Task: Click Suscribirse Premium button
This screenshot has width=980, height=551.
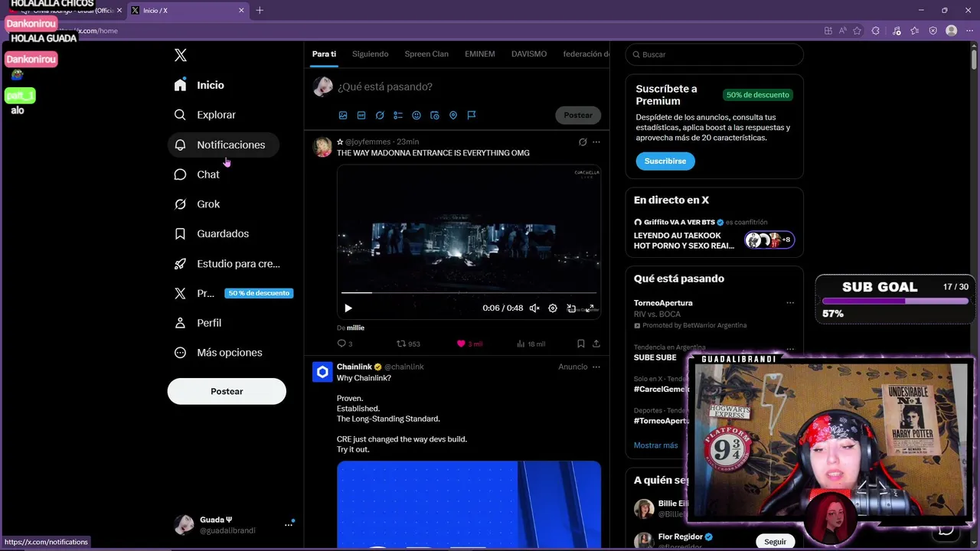Action: [x=665, y=161]
